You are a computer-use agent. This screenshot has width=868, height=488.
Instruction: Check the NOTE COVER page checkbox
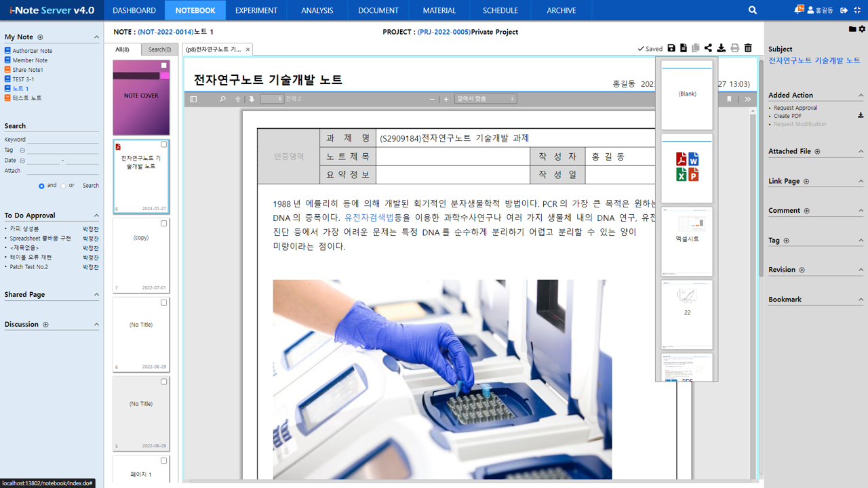click(163, 66)
